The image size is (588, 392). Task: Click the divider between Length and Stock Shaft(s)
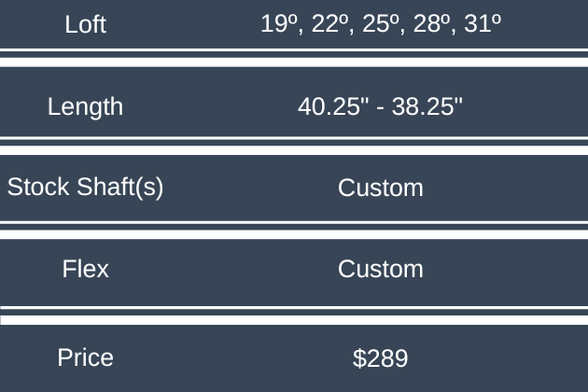point(294,145)
